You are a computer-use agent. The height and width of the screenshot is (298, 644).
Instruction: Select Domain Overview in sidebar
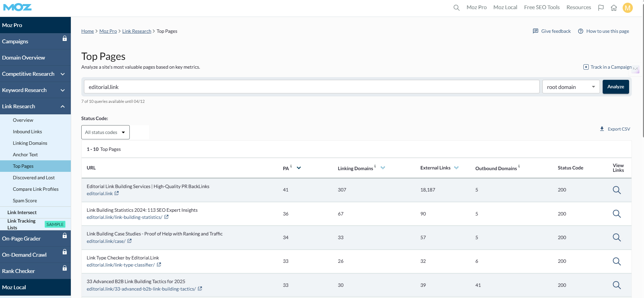tap(35, 58)
